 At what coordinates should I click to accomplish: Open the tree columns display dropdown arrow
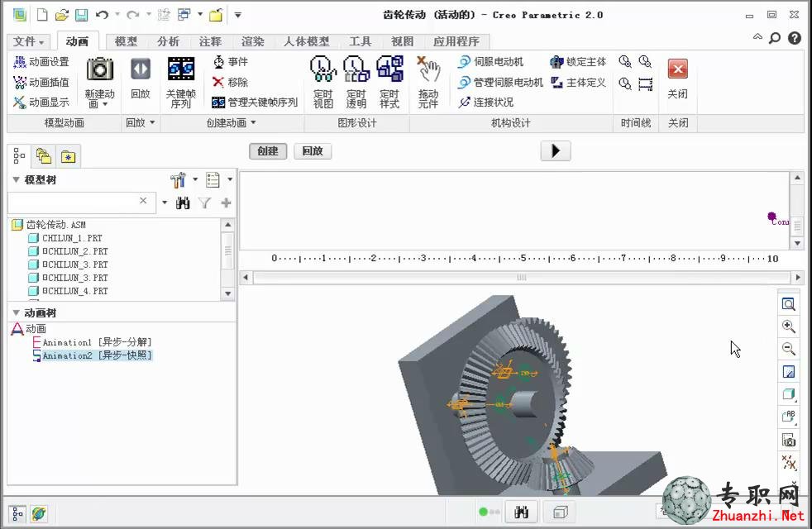(x=230, y=179)
